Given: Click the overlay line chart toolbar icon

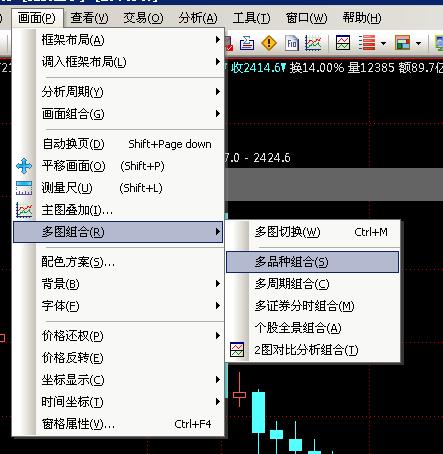Looking at the screenshot, I should tap(313, 43).
